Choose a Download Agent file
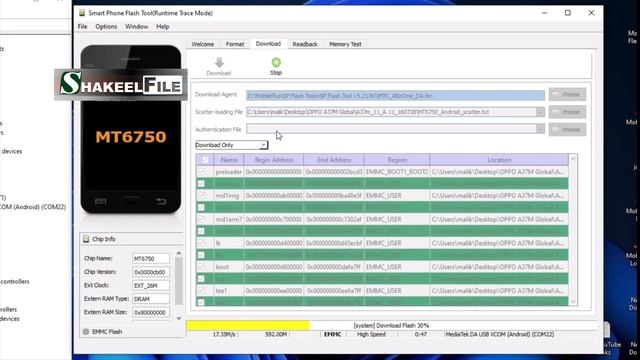Screen dimensions: 640x360 coord(567,94)
